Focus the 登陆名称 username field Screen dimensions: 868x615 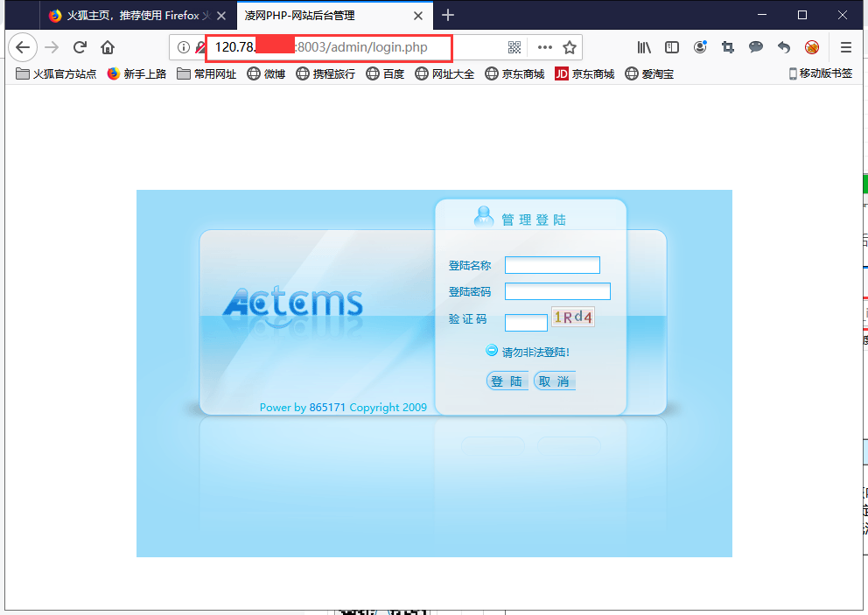point(552,265)
